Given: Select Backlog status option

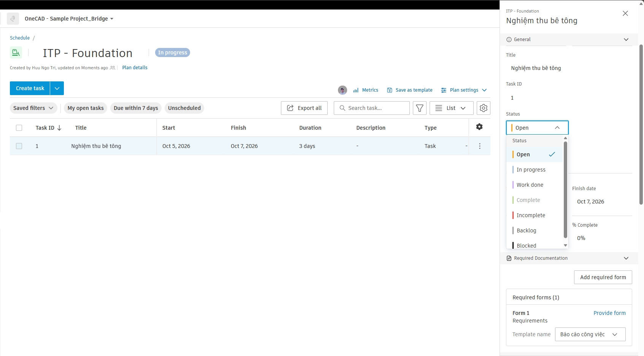Looking at the screenshot, I should [x=535, y=230].
